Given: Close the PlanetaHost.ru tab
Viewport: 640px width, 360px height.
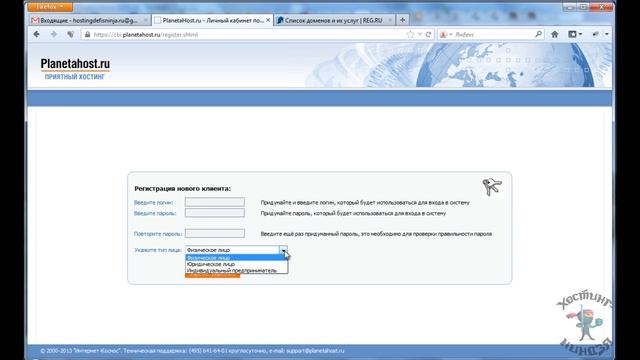Looking at the screenshot, I should coord(268,20).
